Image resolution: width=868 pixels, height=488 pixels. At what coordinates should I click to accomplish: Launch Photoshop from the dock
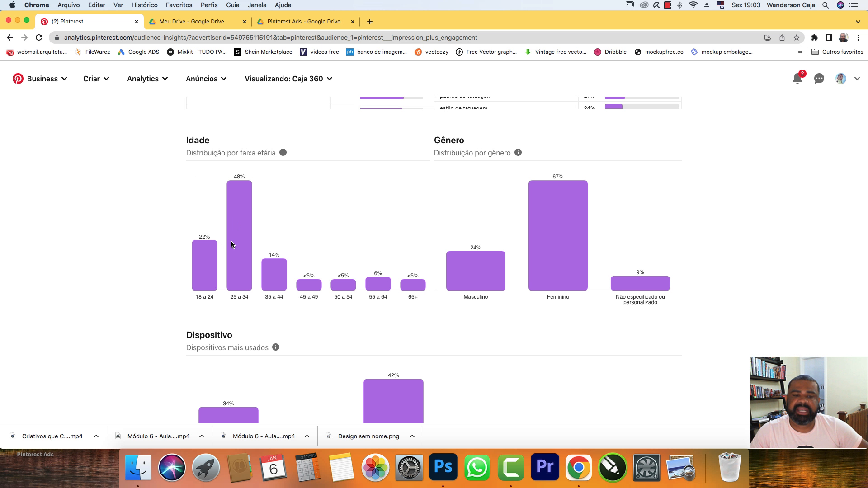443,468
